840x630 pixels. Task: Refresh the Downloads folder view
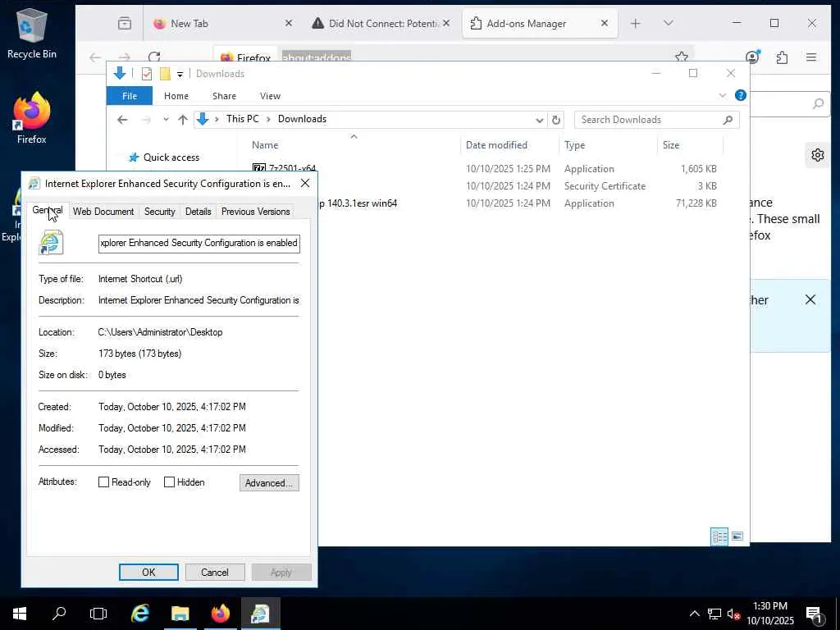point(556,120)
